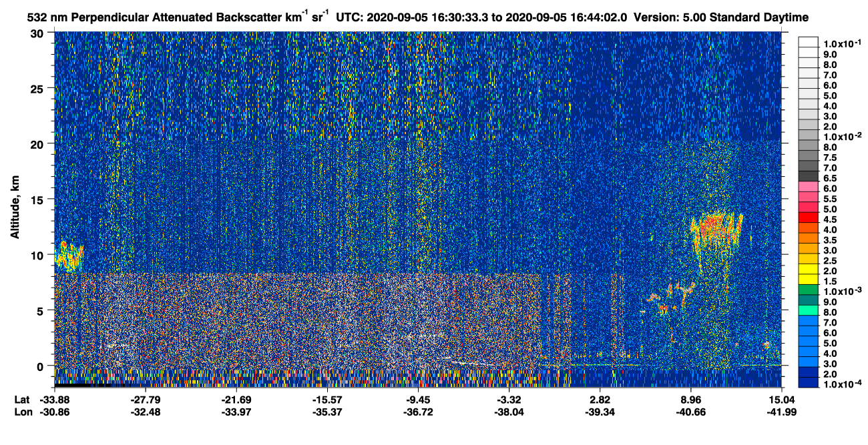Click longitude value '-39.34'
This screenshot has width=868, height=445.
click(600, 412)
